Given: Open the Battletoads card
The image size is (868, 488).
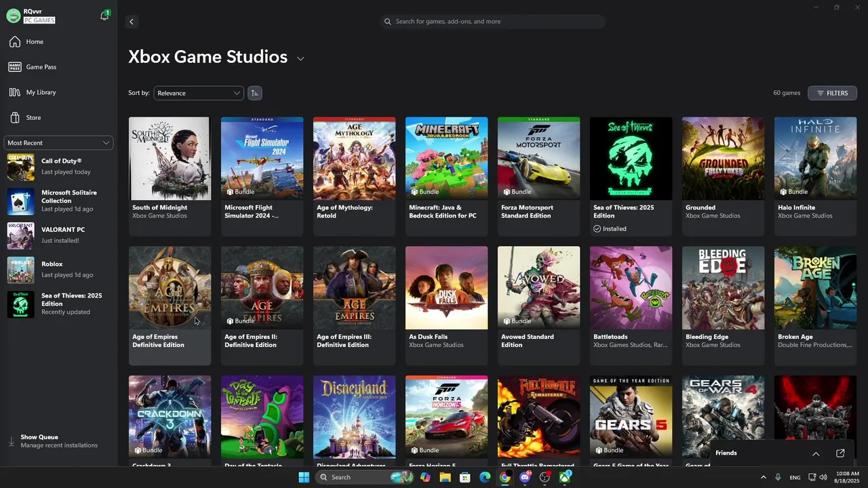Looking at the screenshot, I should (631, 306).
